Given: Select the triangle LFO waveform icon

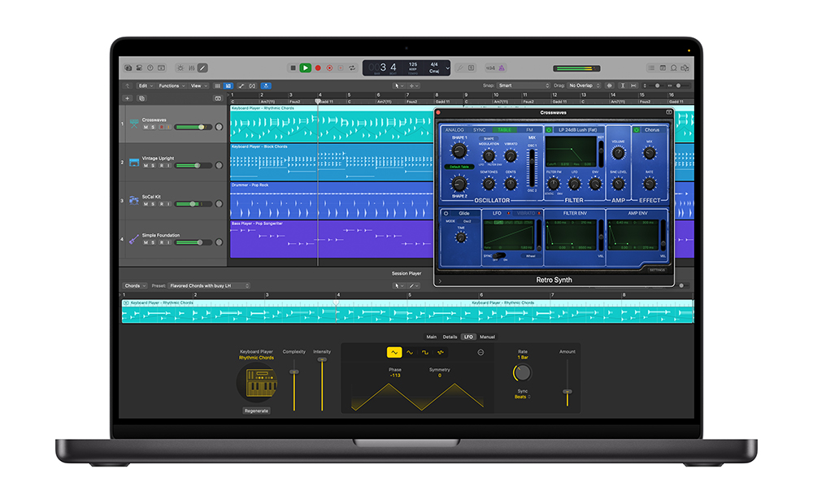Looking at the screenshot, I should pyautogui.click(x=394, y=352).
